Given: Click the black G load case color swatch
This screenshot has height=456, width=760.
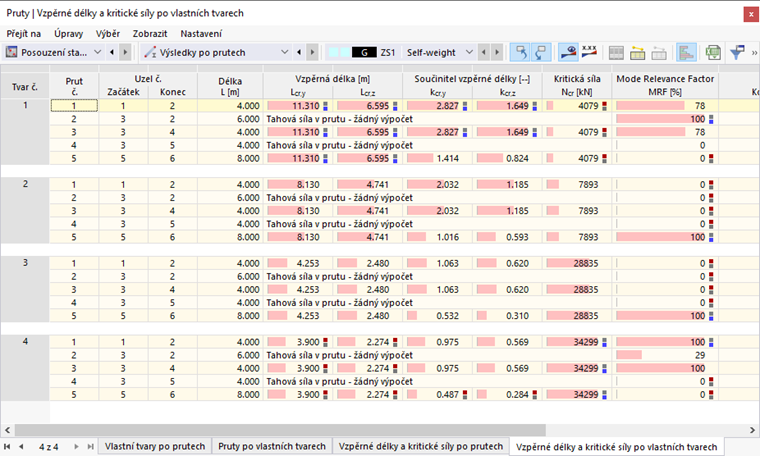Looking at the screenshot, I should (x=364, y=52).
